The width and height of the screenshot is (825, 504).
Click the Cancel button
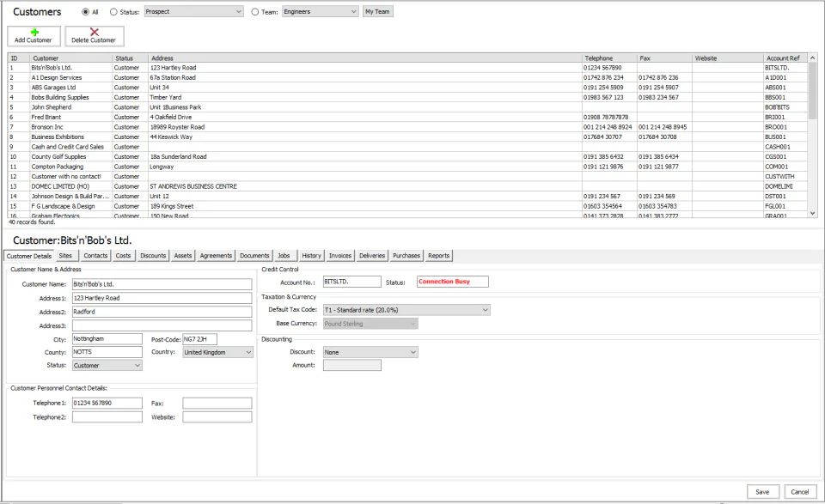tap(800, 492)
